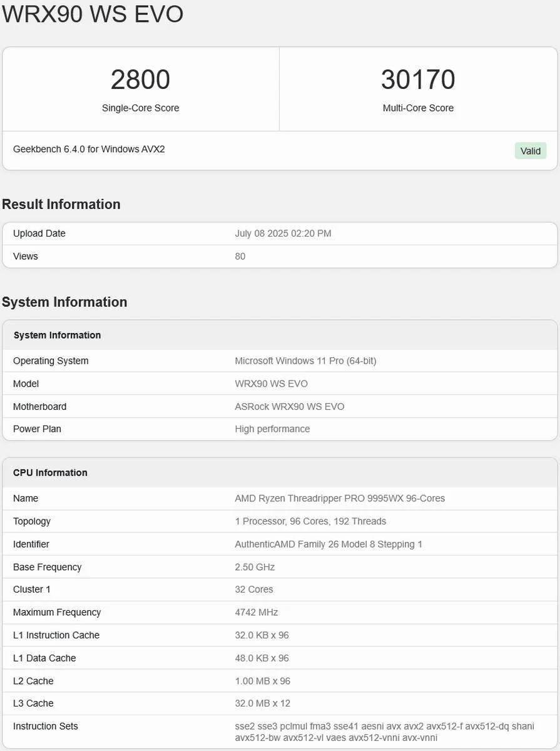This screenshot has height=751, width=560.
Task: Click the System Information table header
Action: pos(57,335)
